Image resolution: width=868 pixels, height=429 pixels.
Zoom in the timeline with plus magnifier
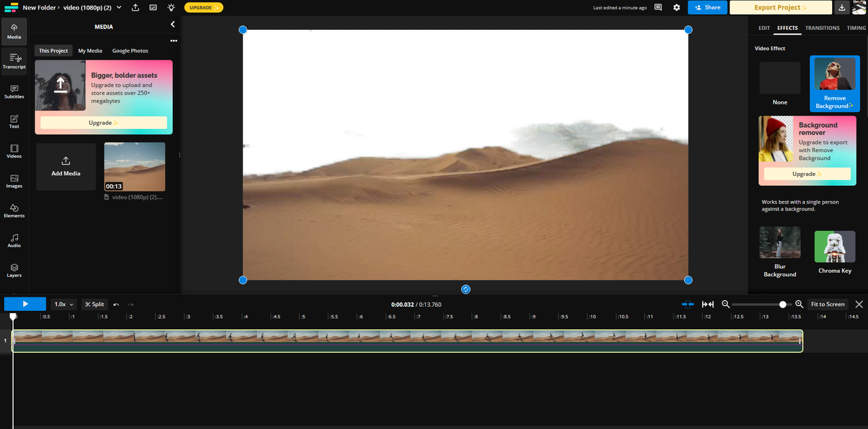799,304
